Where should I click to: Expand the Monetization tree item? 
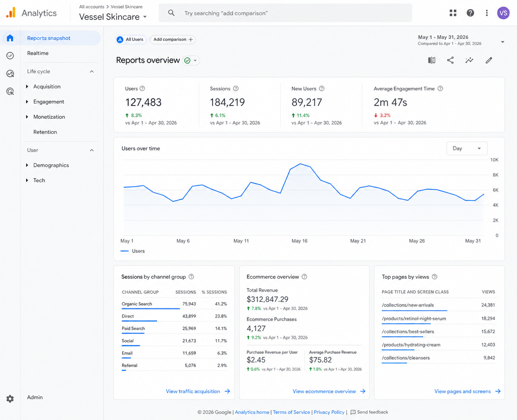(x=27, y=117)
